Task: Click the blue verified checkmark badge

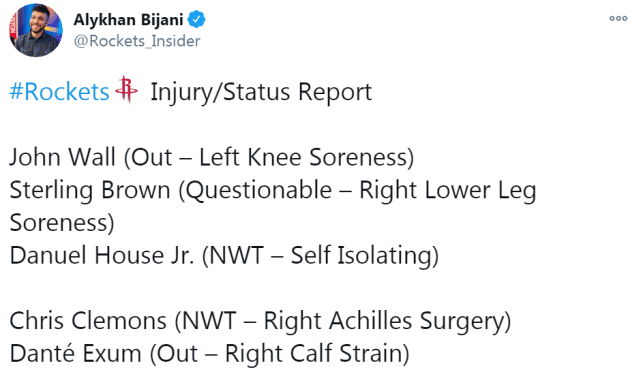Action: pyautogui.click(x=197, y=19)
